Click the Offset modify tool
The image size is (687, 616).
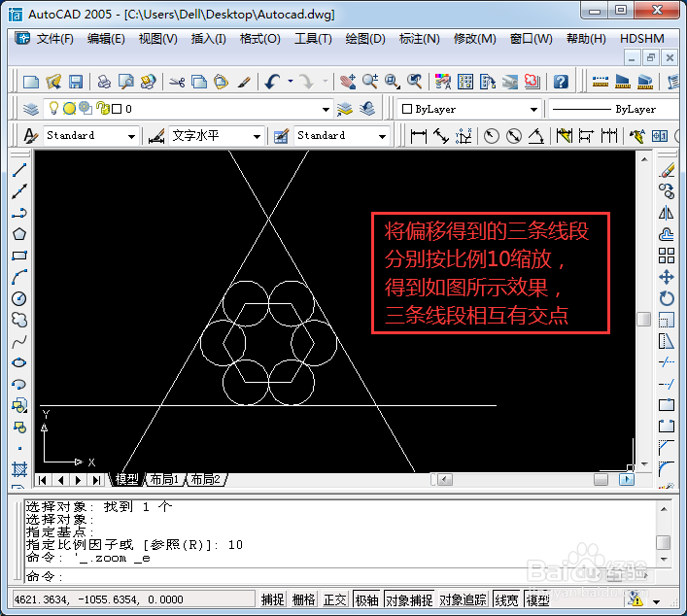point(667,234)
